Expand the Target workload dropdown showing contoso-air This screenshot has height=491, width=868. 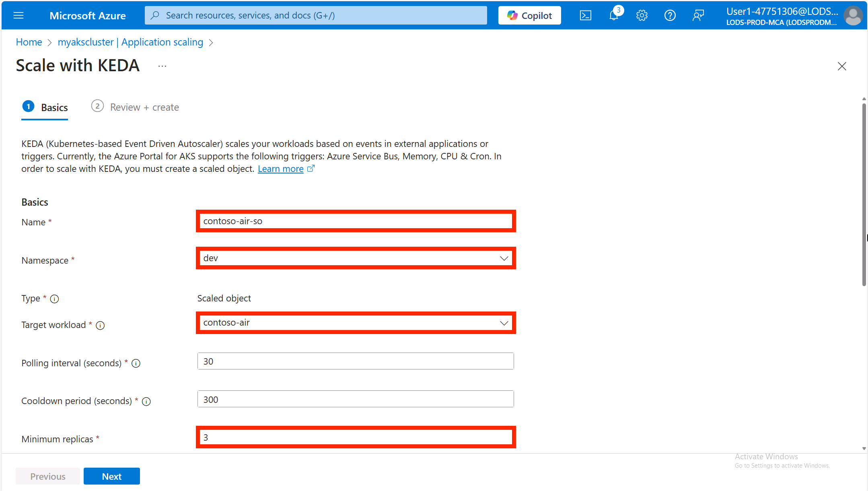click(x=356, y=323)
